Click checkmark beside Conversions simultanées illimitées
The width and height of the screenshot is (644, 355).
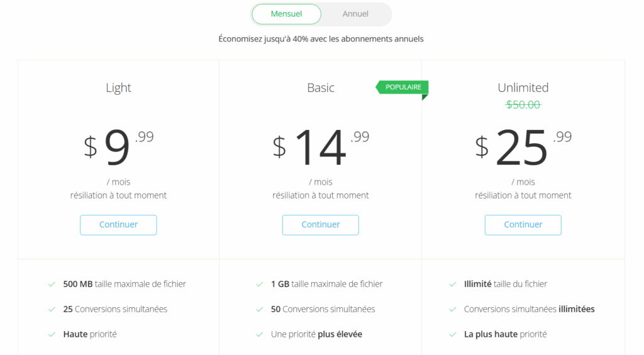(453, 309)
